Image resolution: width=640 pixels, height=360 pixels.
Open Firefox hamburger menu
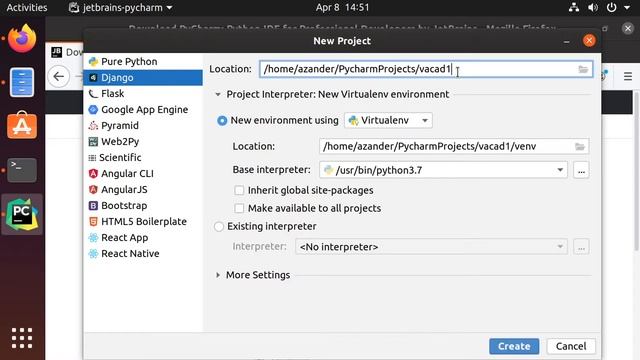(628, 76)
